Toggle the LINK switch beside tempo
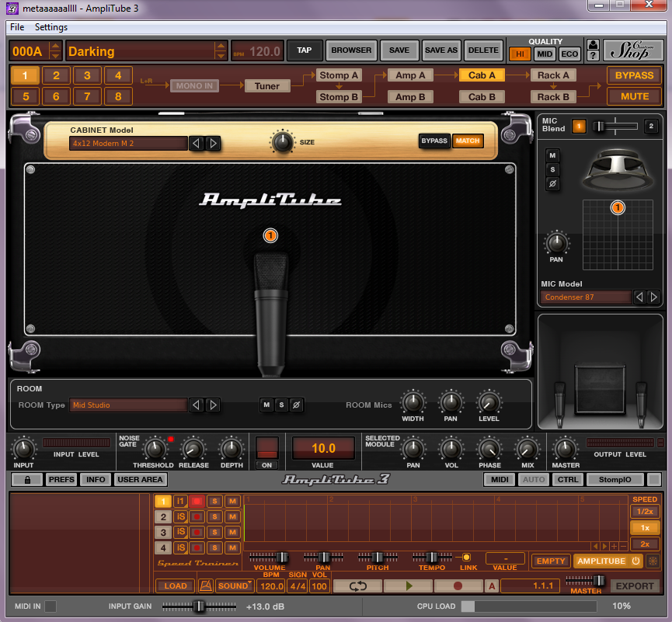This screenshot has width=672, height=622. 466,558
